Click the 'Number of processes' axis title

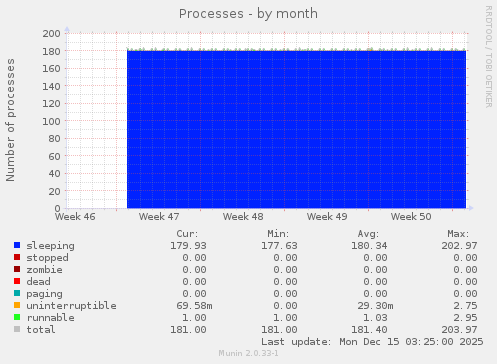pyautogui.click(x=10, y=120)
